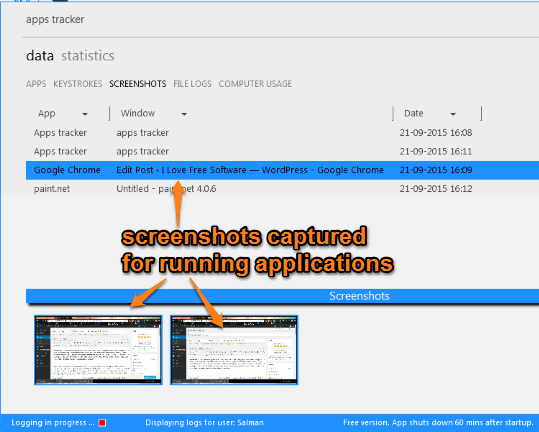The width and height of the screenshot is (539, 432).
Task: Click the date cell 21-09-2015 16:12
Action: click(436, 189)
